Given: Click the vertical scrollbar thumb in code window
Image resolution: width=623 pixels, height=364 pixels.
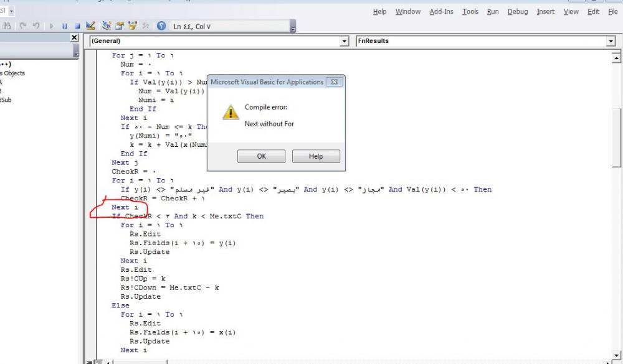Looking at the screenshot, I should pyautogui.click(x=616, y=138).
